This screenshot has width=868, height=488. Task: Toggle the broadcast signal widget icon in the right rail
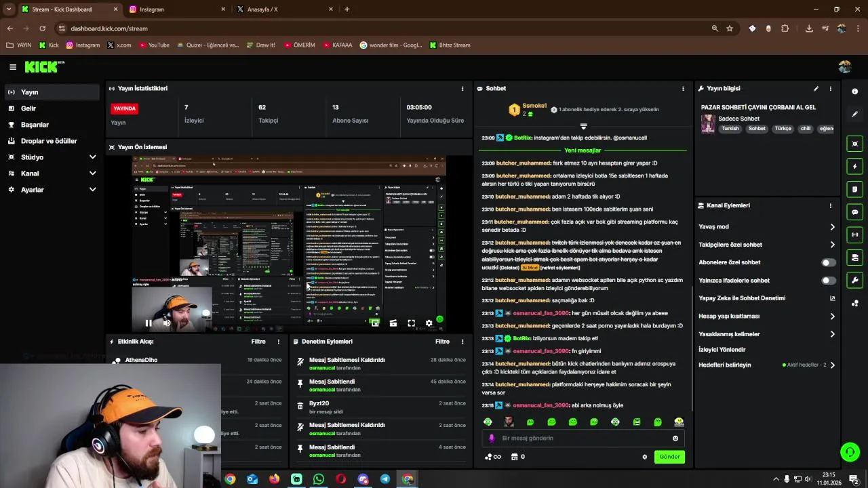coord(854,235)
